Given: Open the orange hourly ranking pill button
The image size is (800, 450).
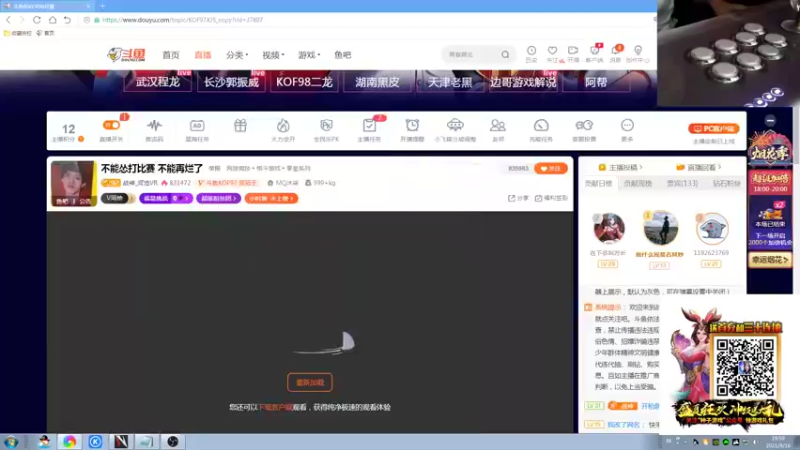Looking at the screenshot, I should coord(271,198).
